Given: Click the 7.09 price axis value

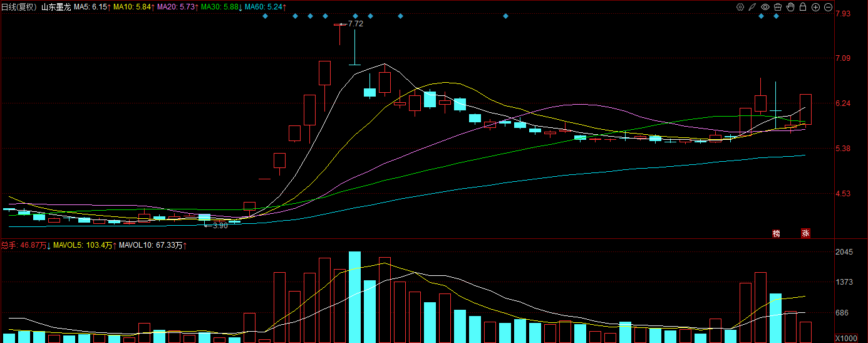Looking at the screenshot, I should click(842, 58).
